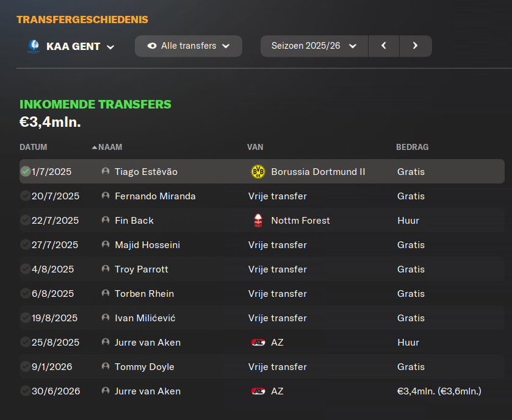Viewport: 512px width, 420px height.
Task: Toggle checkmark for Fin Back transfer
Action: (x=26, y=220)
